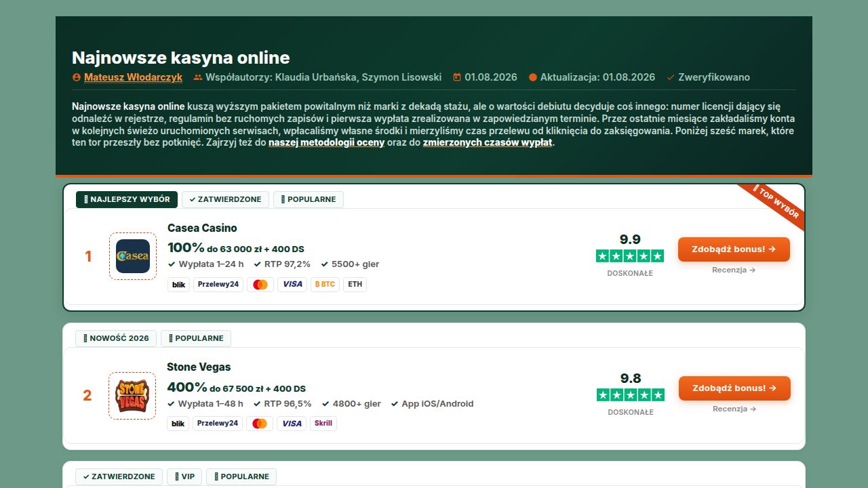This screenshot has width=868, height=488.
Task: Click the orange dot beside Aktualizacja date
Action: coord(533,77)
